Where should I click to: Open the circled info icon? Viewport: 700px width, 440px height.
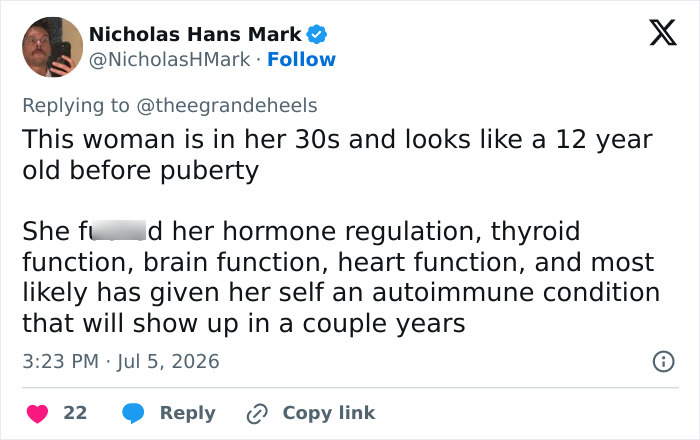click(x=663, y=361)
